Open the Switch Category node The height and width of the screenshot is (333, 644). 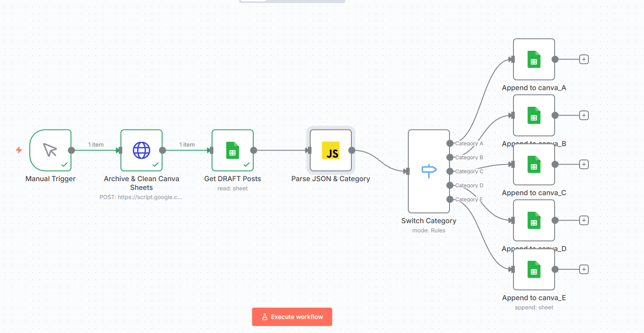click(428, 171)
